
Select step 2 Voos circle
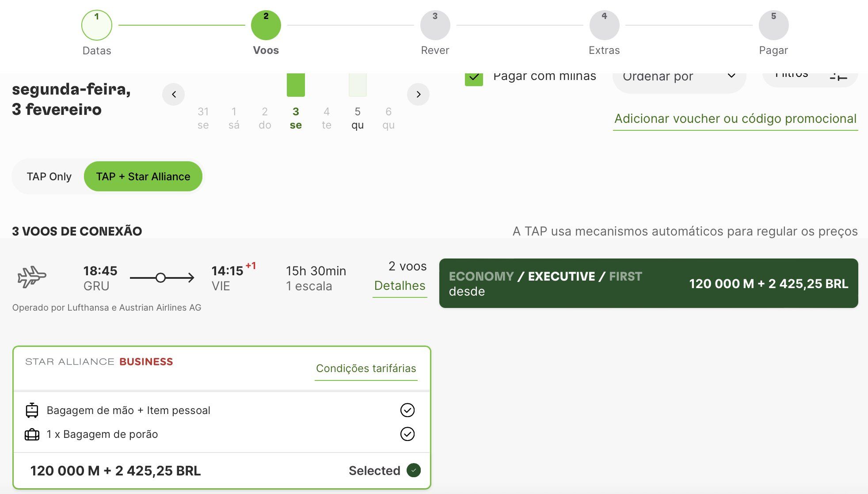coord(266,25)
